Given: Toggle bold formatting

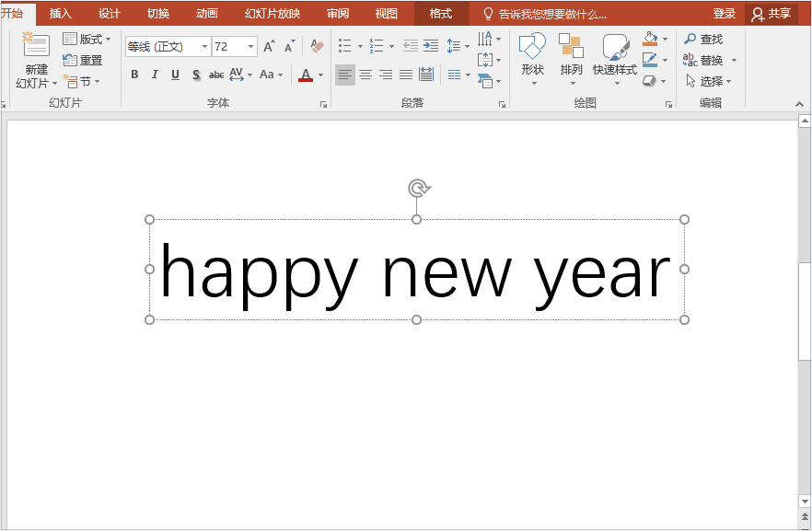Looking at the screenshot, I should coord(134,75).
